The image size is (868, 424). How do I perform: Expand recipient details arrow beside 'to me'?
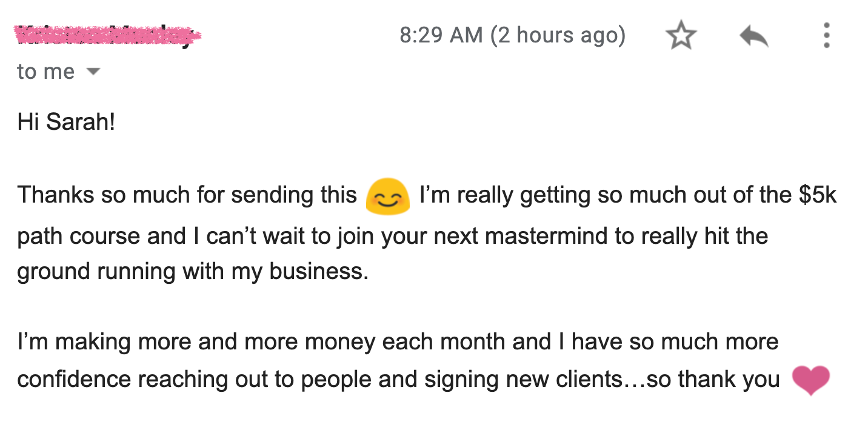(93, 72)
